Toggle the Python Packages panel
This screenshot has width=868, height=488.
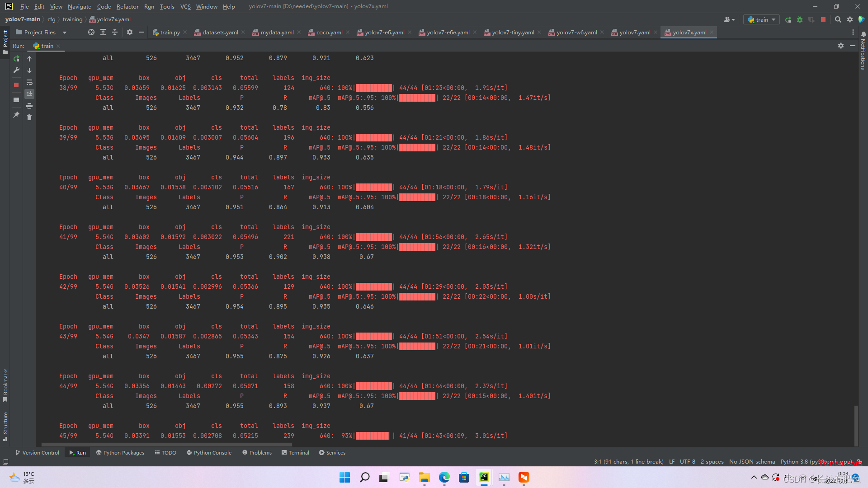click(119, 452)
